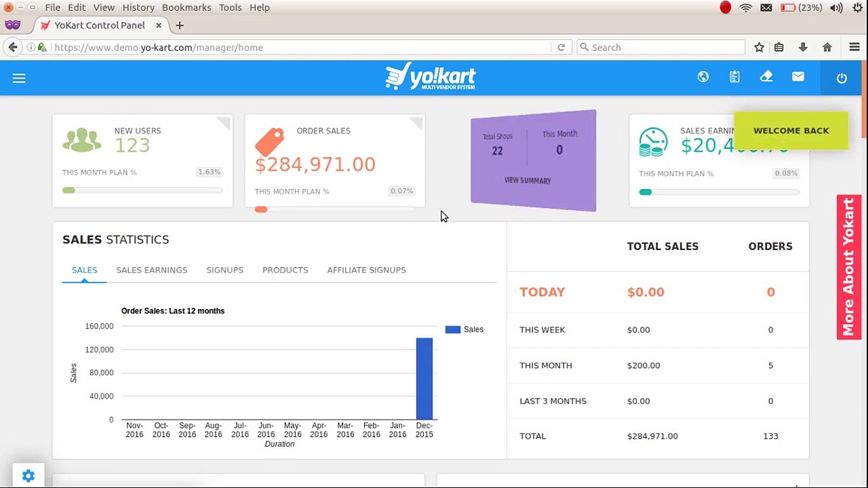
Task: Click the Wi-Fi indicator in system tray
Action: 746,7
